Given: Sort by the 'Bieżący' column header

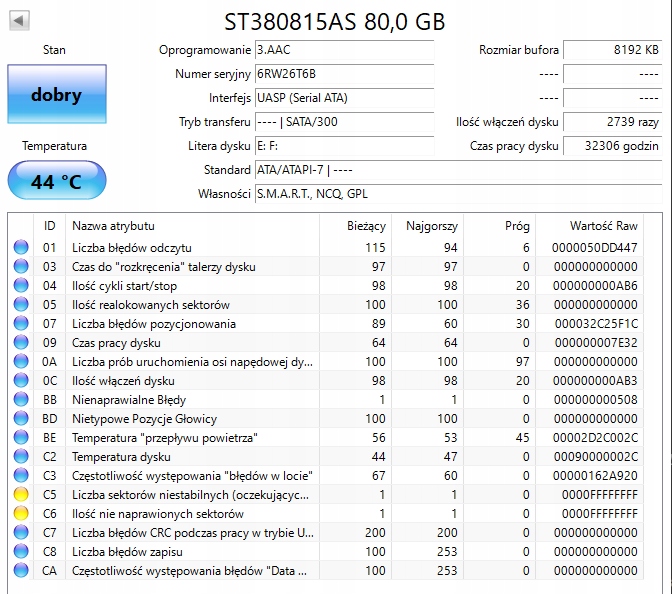Looking at the screenshot, I should click(356, 226).
